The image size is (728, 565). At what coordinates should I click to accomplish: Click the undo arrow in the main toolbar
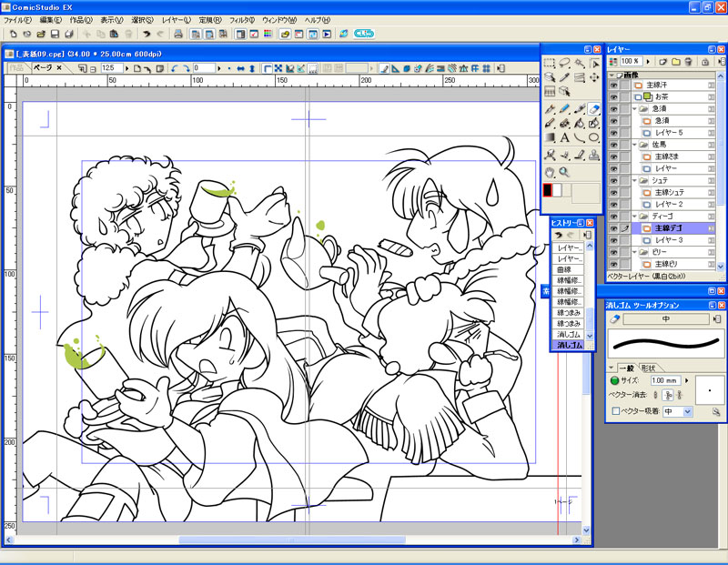147,34
